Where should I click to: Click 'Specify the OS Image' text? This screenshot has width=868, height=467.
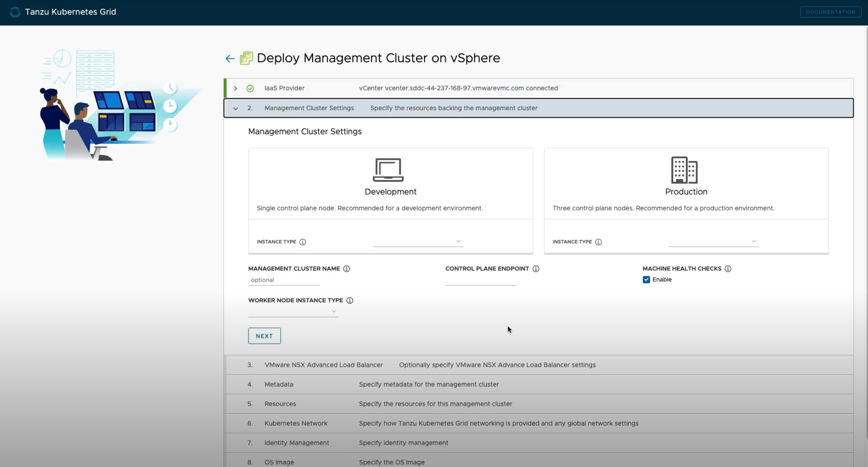[391, 462]
